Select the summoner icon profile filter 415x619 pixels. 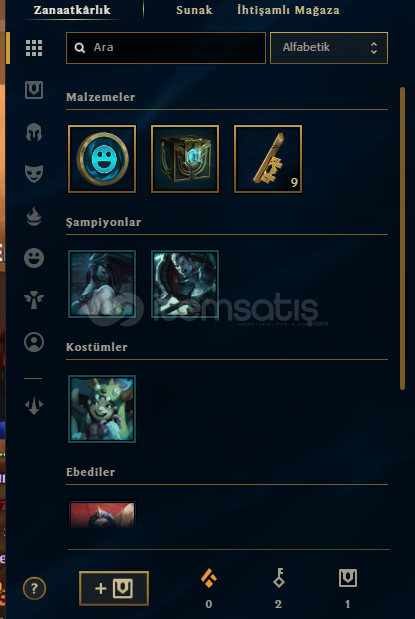coord(34,342)
